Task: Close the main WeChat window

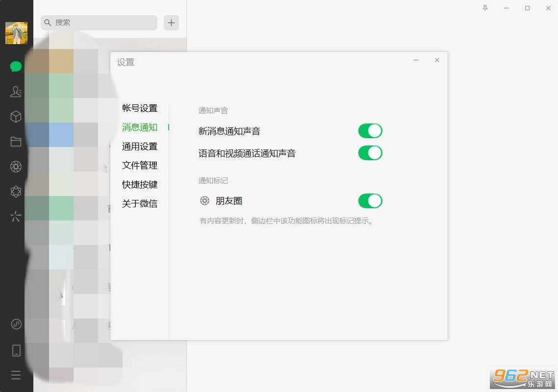Action: [548, 8]
